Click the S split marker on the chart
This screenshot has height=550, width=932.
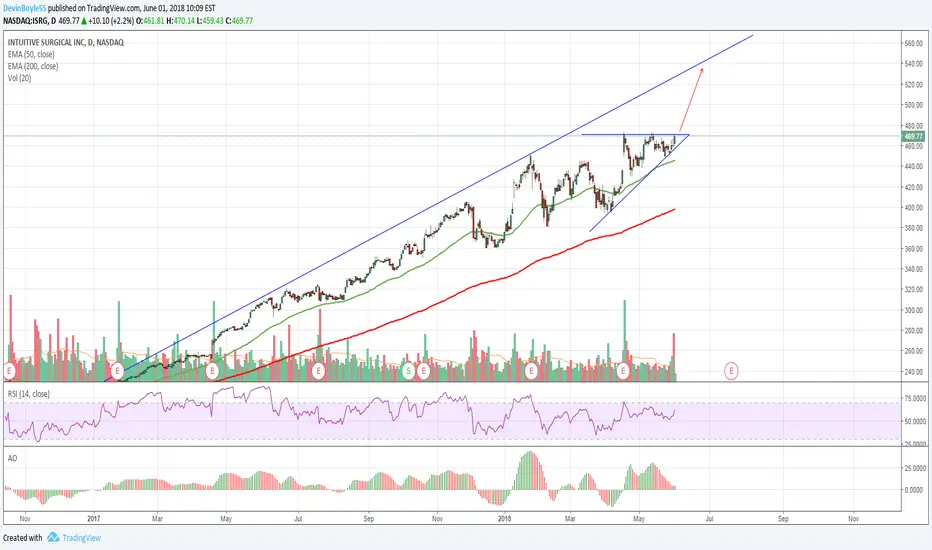[x=408, y=372]
